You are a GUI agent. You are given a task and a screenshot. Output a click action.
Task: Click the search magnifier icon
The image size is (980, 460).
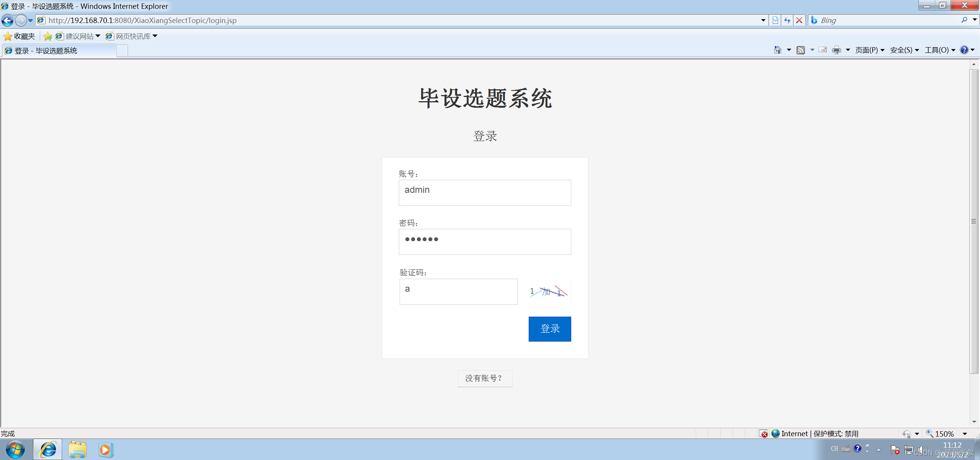pyautogui.click(x=964, y=20)
